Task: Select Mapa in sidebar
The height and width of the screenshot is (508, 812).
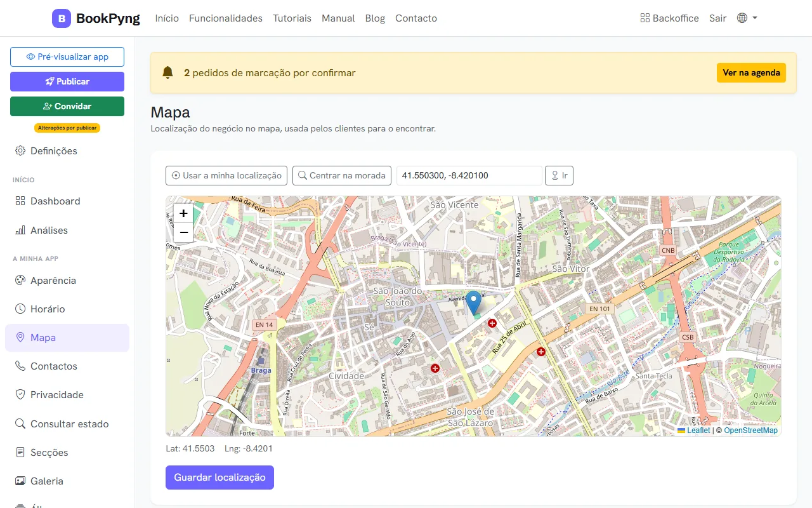Action: (67, 338)
